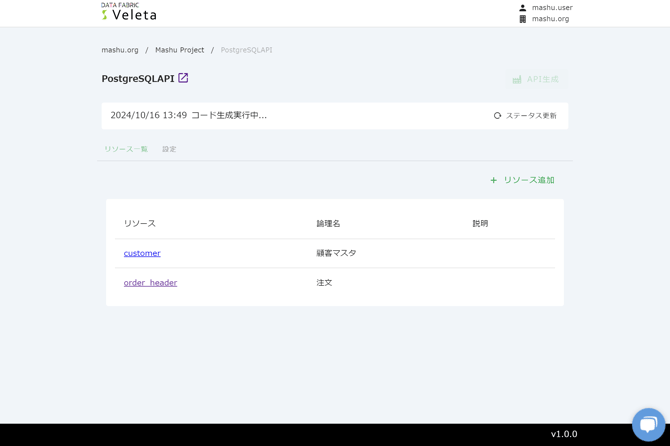
Task: Click the PostgreSQLAPI breadcrumb item
Action: tap(246, 50)
